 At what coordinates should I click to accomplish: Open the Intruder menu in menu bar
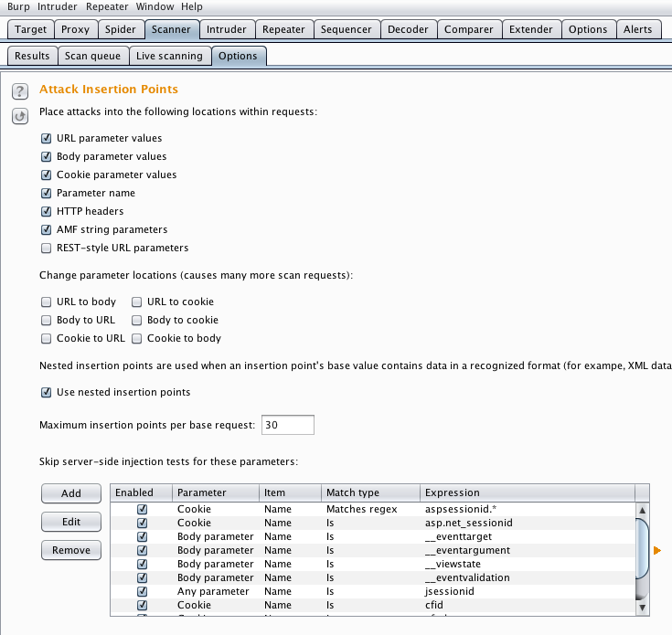(x=58, y=6)
